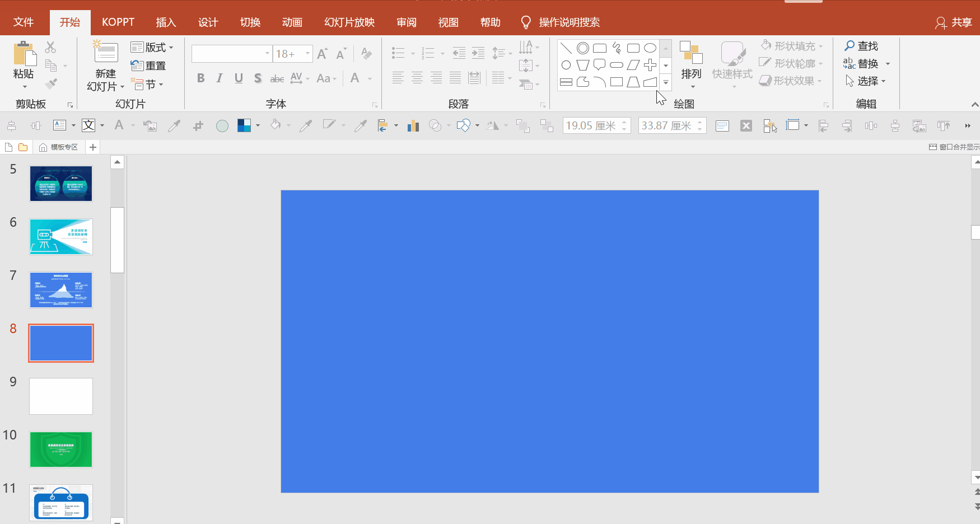Click the Find (查找) magnifier icon
The width and height of the screenshot is (980, 524).
click(850, 46)
